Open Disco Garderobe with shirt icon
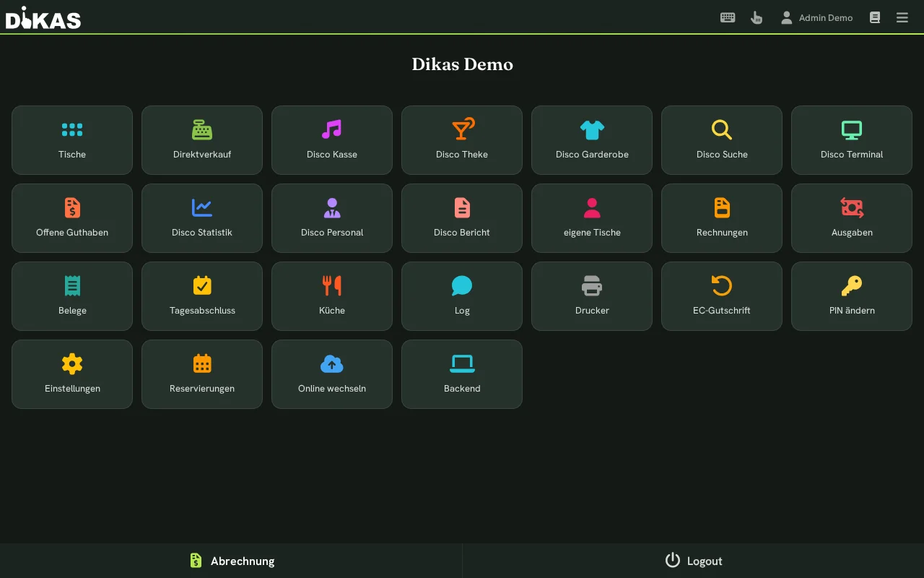The height and width of the screenshot is (578, 924). point(592,140)
